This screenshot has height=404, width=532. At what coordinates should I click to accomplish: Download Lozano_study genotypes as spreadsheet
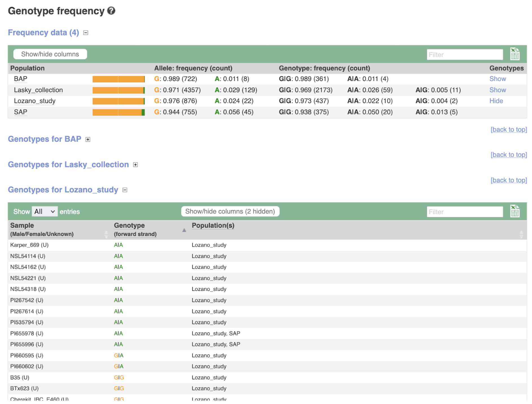click(x=515, y=211)
